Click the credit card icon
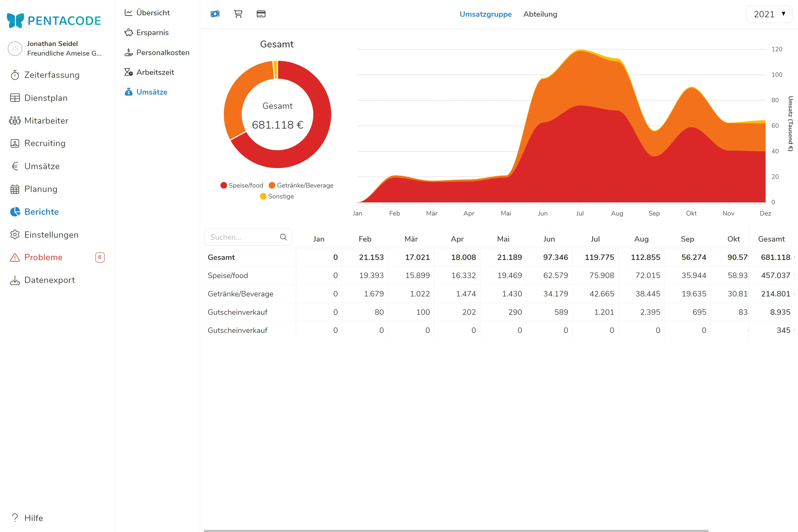The height and width of the screenshot is (532, 798). coord(261,14)
